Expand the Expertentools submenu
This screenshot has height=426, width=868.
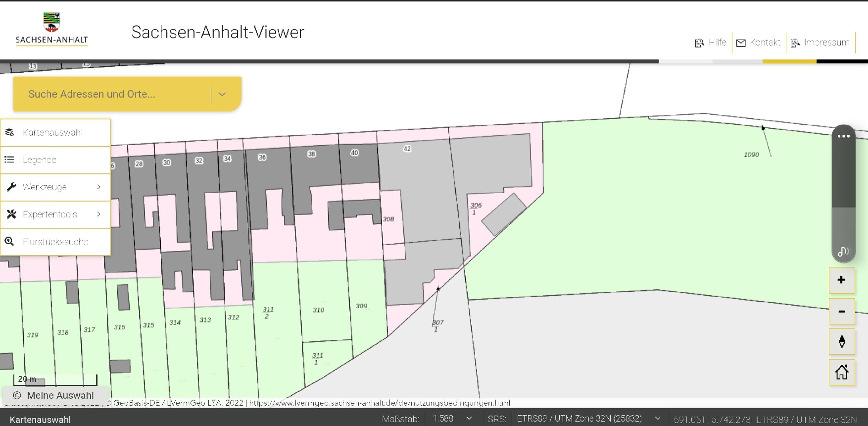pyautogui.click(x=98, y=214)
